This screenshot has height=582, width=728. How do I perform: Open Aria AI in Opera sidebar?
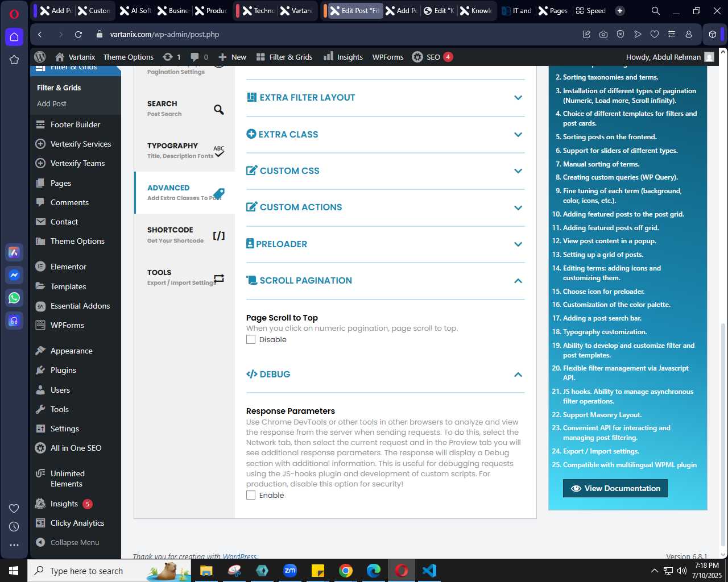pyautogui.click(x=14, y=252)
